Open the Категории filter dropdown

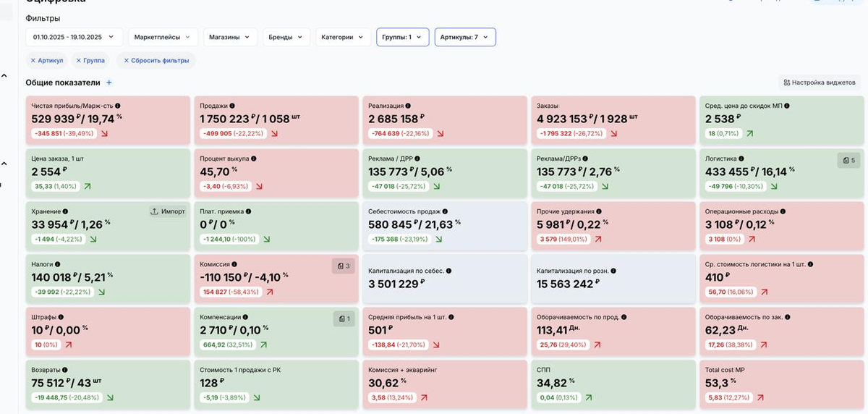pos(343,37)
